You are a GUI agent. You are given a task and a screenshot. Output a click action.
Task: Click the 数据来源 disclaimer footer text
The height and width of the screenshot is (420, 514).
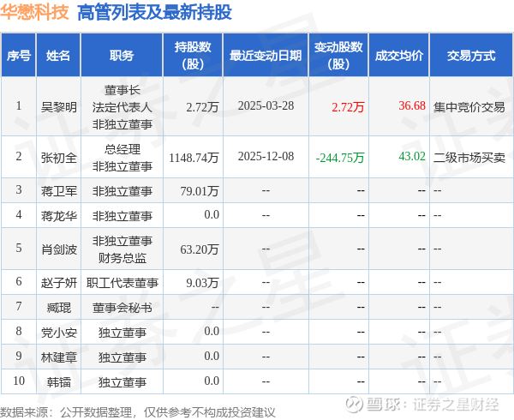coord(138,412)
